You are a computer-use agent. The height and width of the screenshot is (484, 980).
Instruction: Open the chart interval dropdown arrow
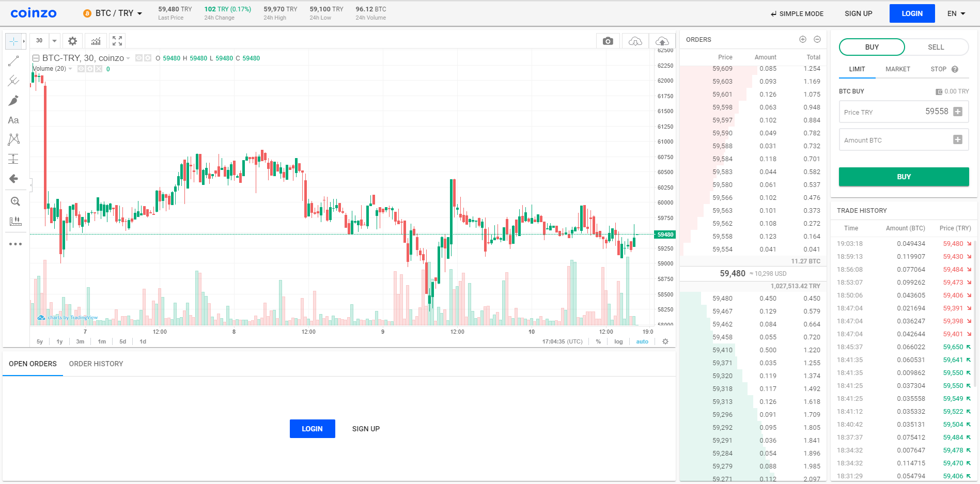point(54,41)
